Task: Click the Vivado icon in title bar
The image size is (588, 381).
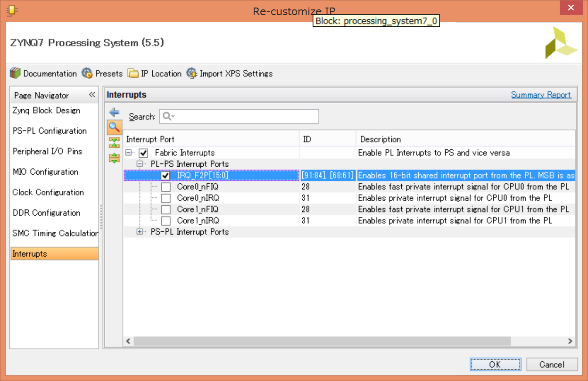Action: (13, 9)
